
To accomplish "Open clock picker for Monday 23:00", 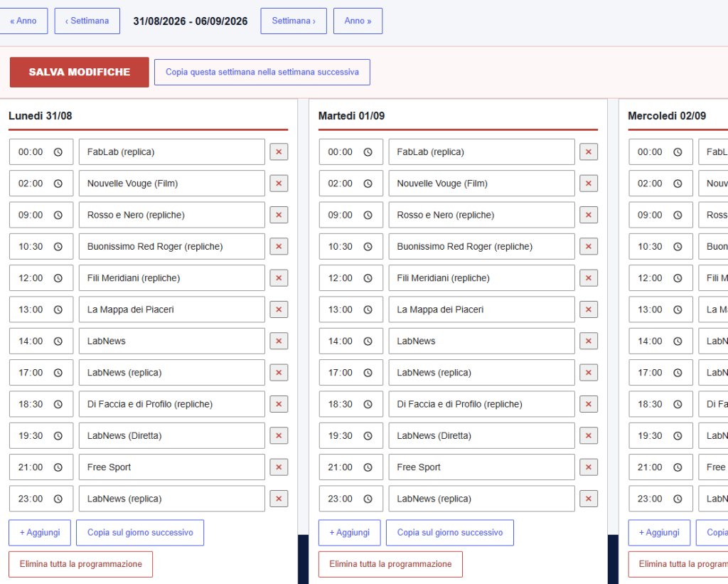I will (x=58, y=499).
